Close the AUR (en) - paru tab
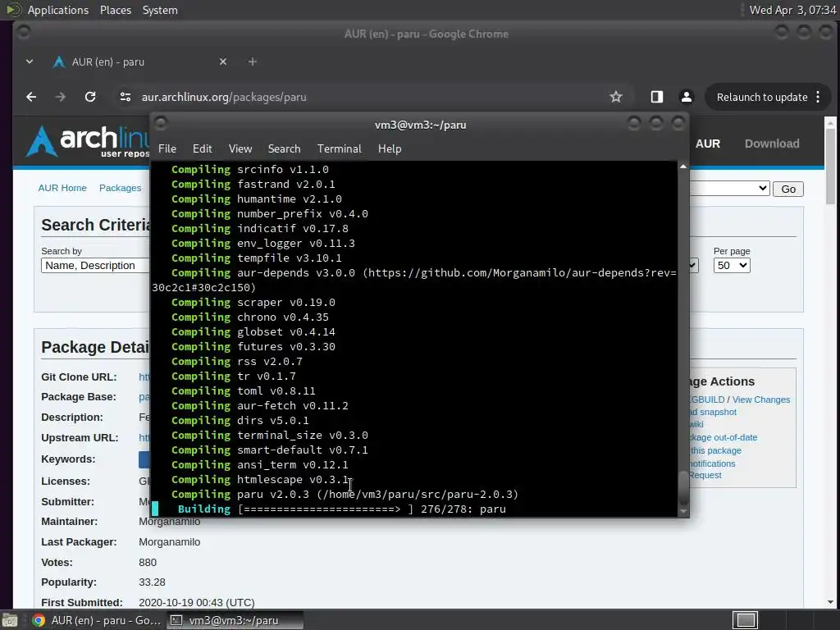840x630 pixels. 223,62
